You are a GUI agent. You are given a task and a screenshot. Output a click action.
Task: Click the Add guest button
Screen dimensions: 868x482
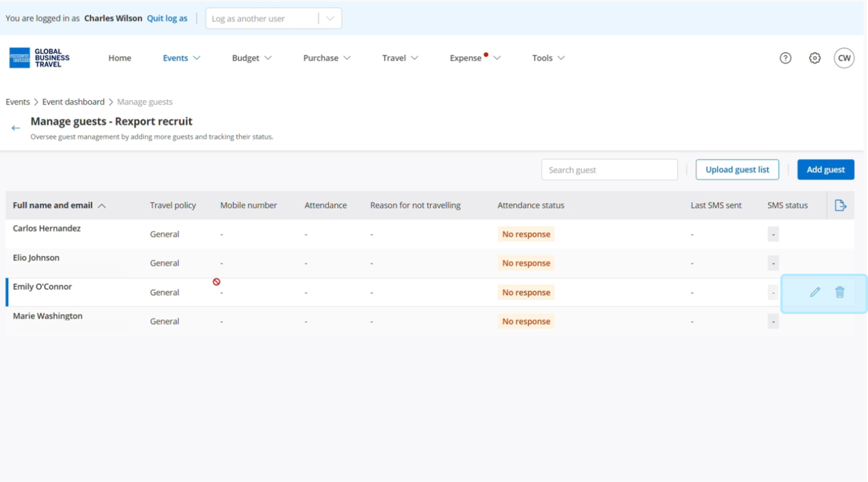(825, 170)
